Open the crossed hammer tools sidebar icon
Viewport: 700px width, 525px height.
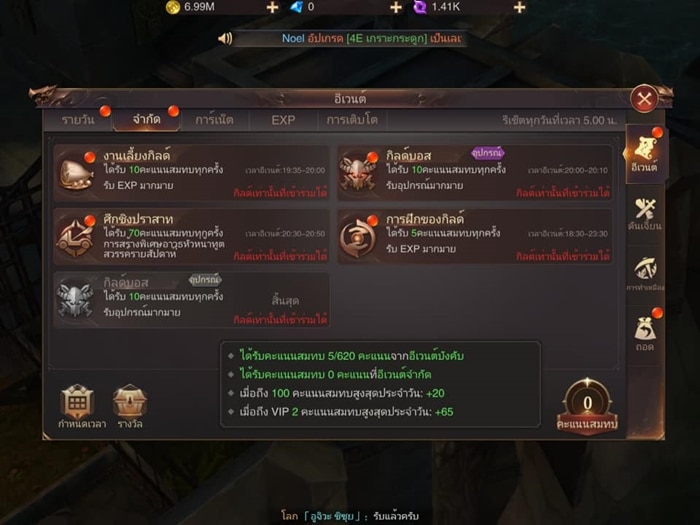click(x=645, y=214)
